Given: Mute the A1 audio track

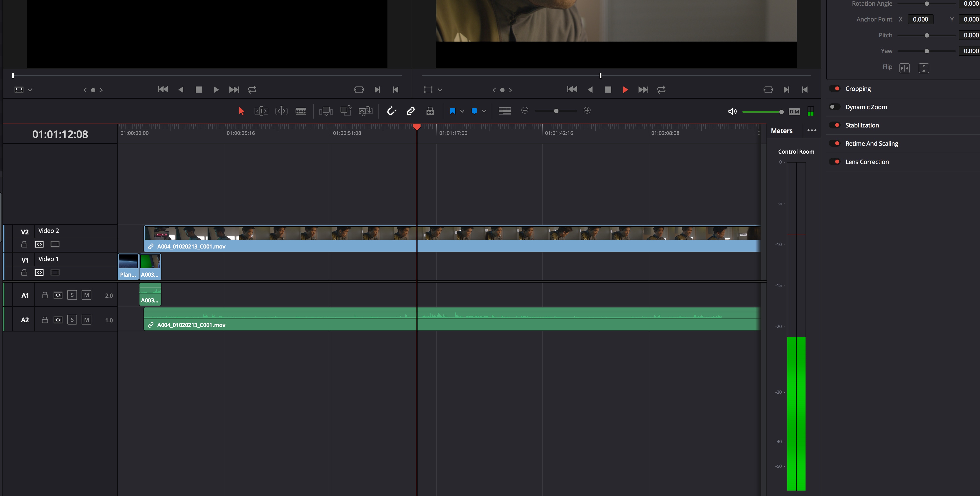Looking at the screenshot, I should click(x=86, y=295).
